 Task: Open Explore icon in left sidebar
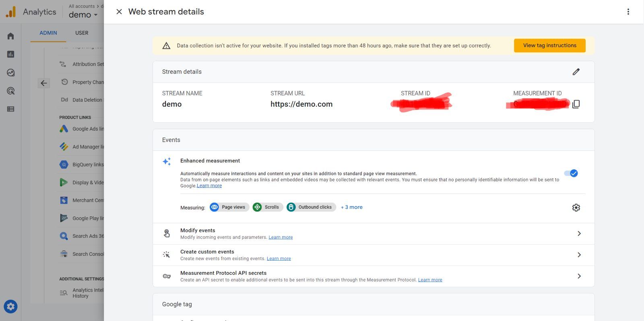[x=11, y=73]
